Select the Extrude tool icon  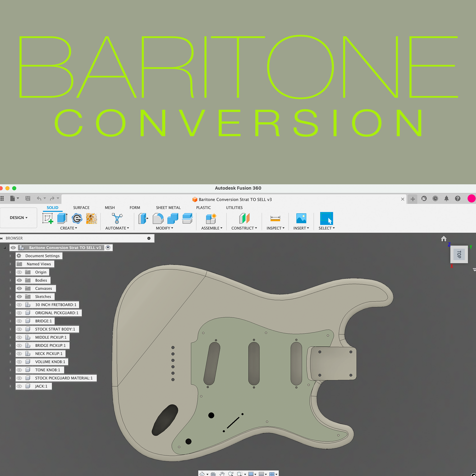(x=62, y=218)
